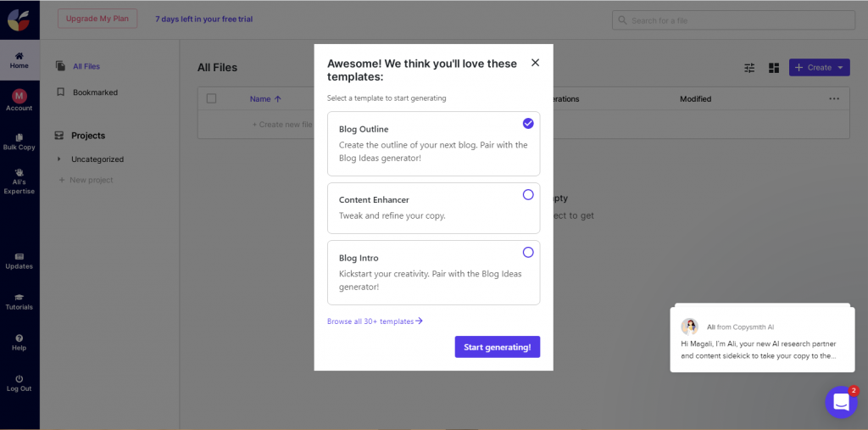Open the Updates sidebar icon

click(x=19, y=256)
